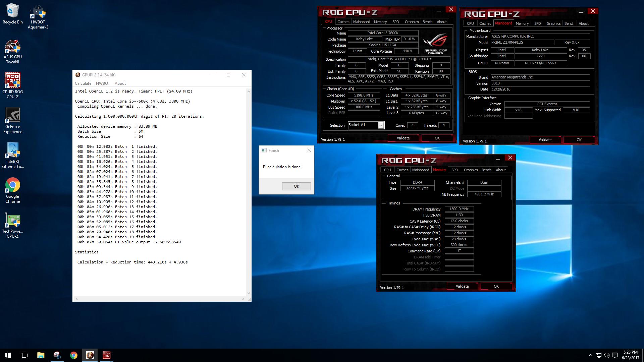644x362 pixels.
Task: Open Bench tab in Memory window
Action: 486,170
